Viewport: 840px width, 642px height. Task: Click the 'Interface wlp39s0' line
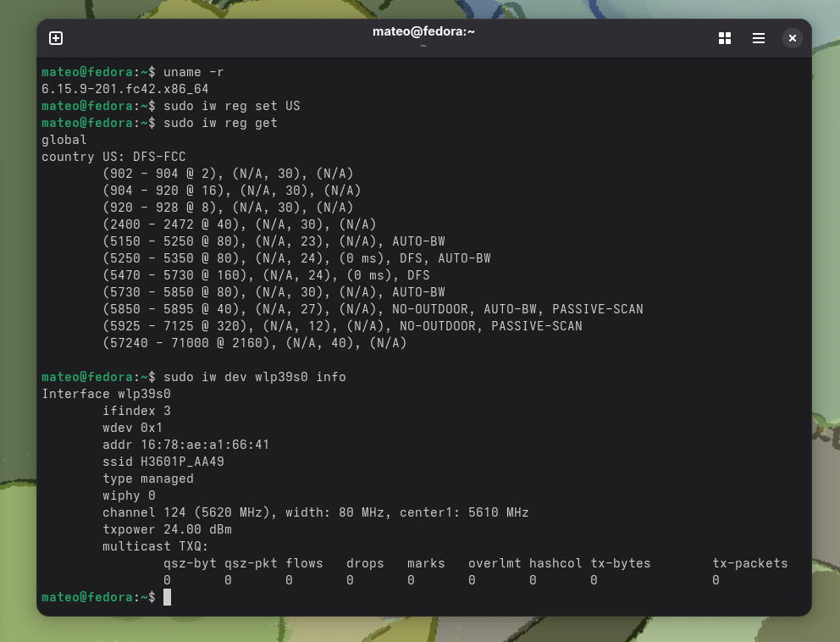point(106,394)
